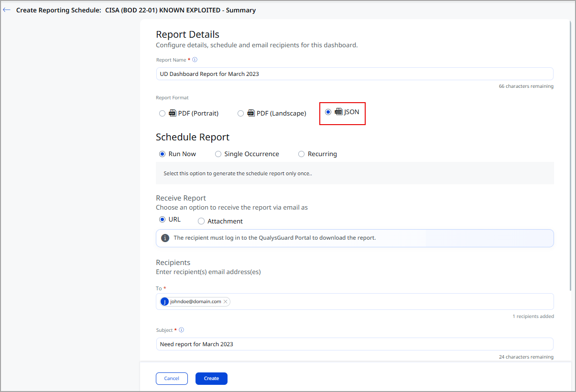Click the "Configure details, schedule and email" subtitle

[257, 45]
